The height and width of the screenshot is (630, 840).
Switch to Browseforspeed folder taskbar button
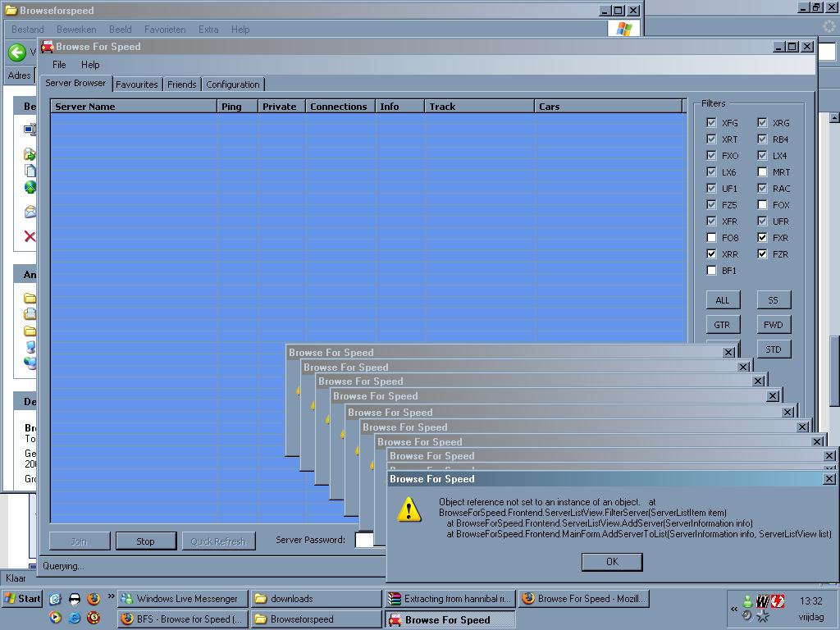coord(316,619)
